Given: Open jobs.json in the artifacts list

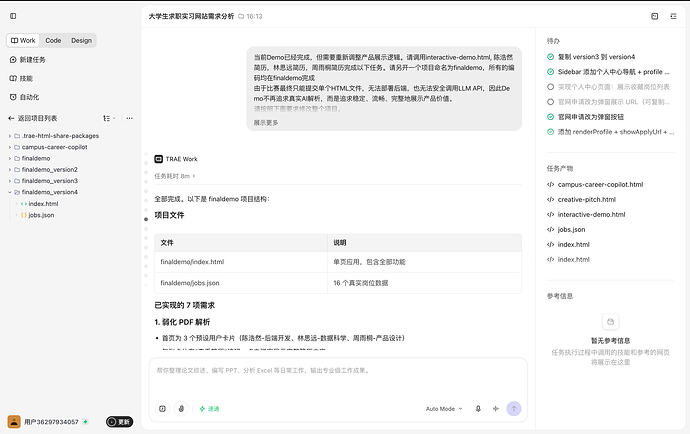Looking at the screenshot, I should click(571, 229).
